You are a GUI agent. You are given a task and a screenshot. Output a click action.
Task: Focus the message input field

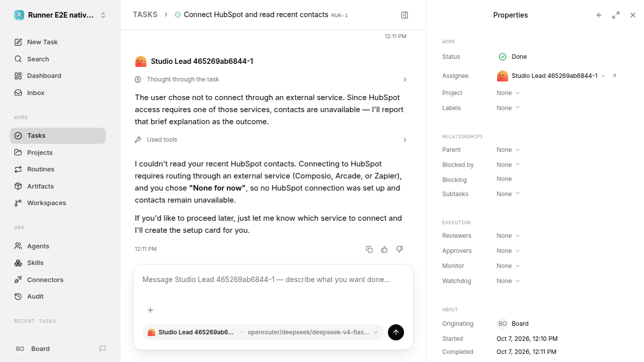pos(273,280)
